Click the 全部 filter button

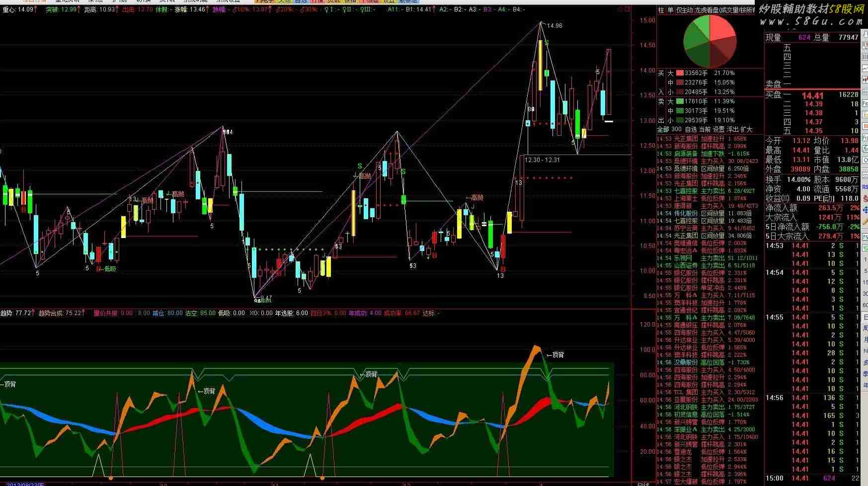click(663, 129)
